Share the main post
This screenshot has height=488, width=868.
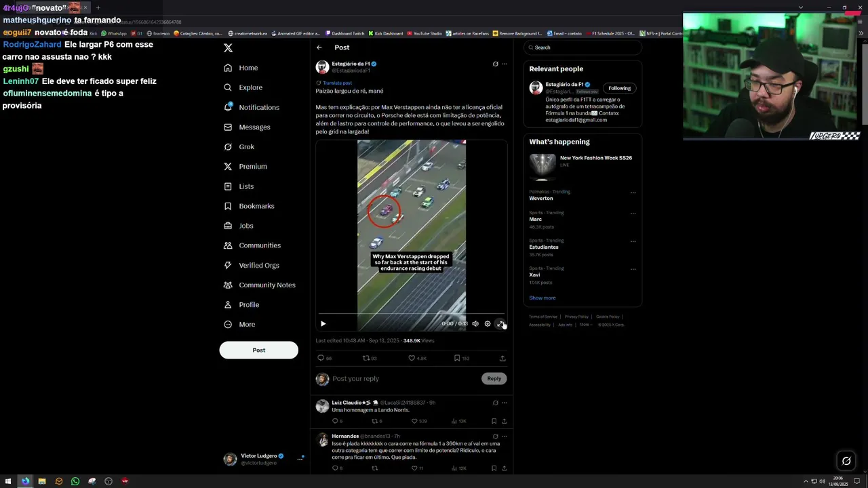[502, 358]
